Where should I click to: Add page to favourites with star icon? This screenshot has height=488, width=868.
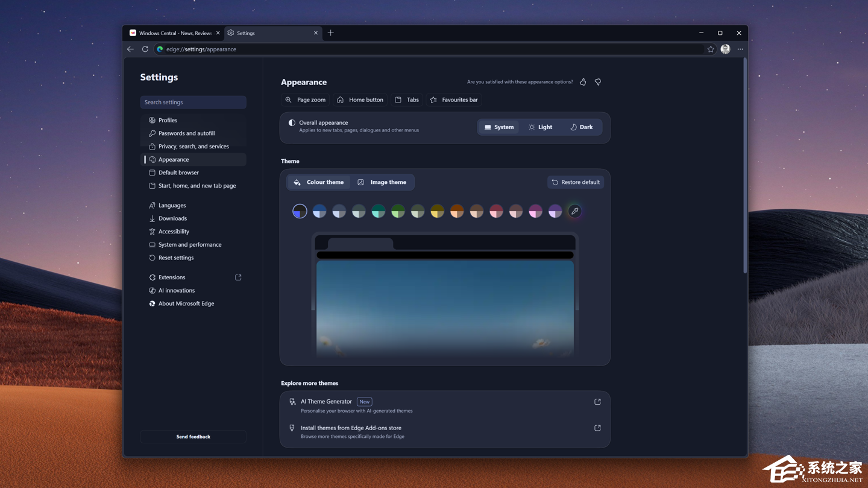click(x=711, y=49)
